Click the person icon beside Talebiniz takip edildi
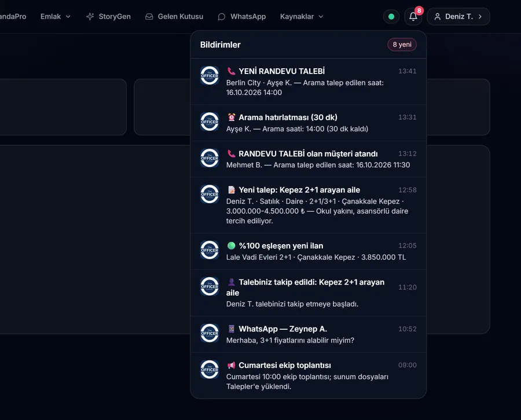Image resolution: width=521 pixels, height=420 pixels. click(231, 282)
